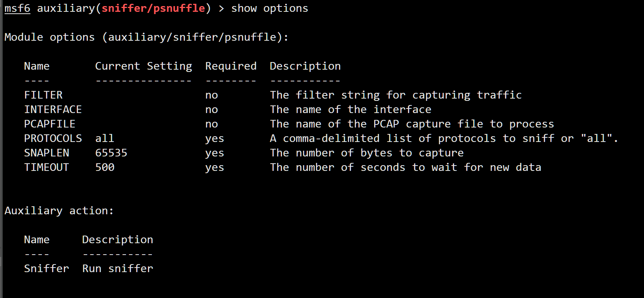
Task: Click the FILTER option name
Action: click(43, 95)
